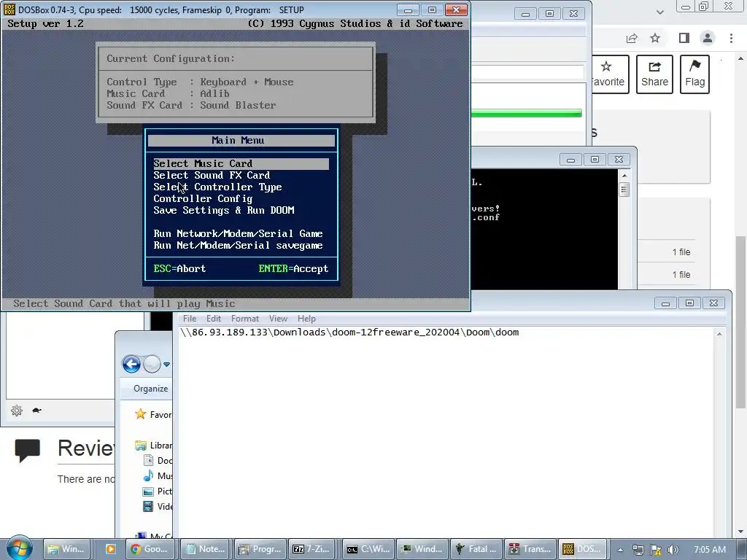Viewport: 747px width, 560px height.
Task: Pick "Save Settings & Run DOOM" entry
Action: click(224, 211)
